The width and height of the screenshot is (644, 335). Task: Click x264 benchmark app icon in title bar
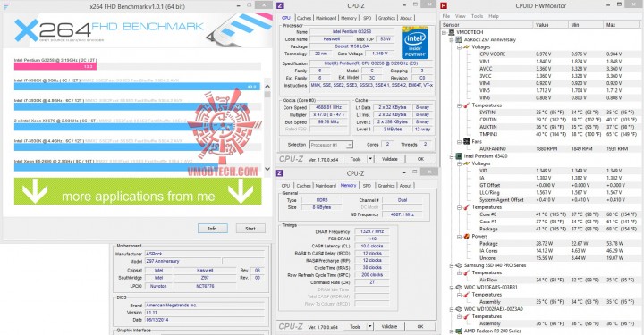(x=6, y=6)
